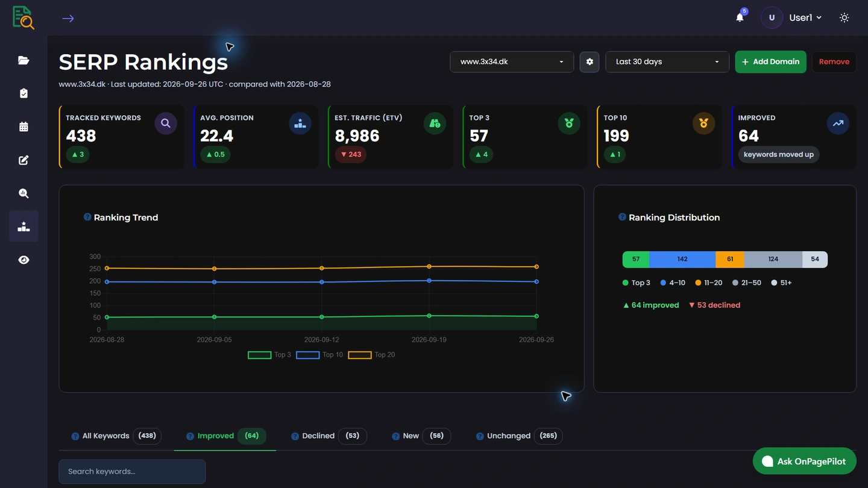Click the Ranking Distribution help icon
This screenshot has width=868, height=488.
(x=622, y=217)
